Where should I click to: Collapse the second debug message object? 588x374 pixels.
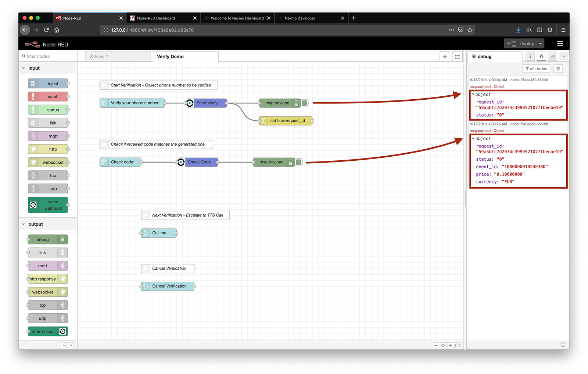click(474, 139)
